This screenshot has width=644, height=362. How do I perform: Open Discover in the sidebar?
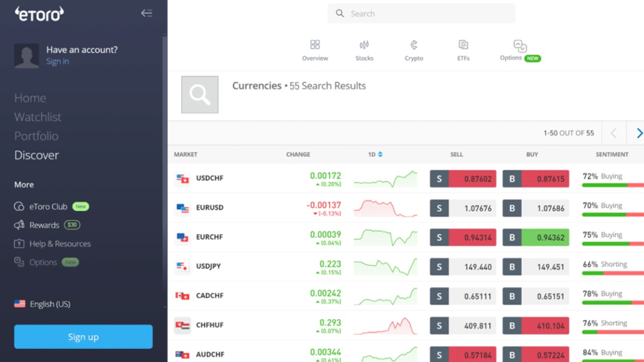click(37, 155)
